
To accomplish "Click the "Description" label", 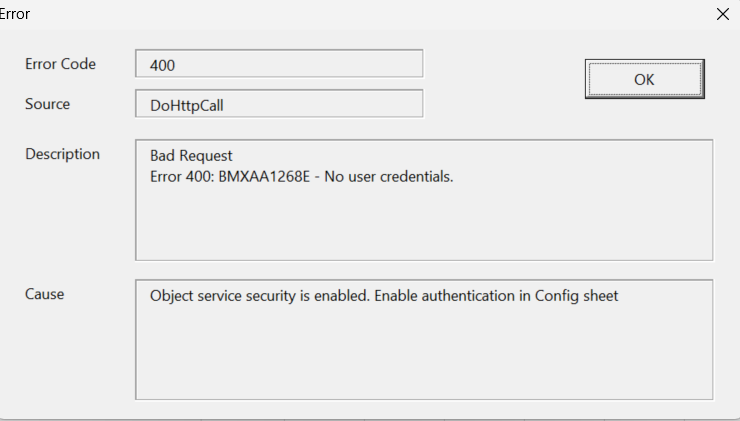I will [62, 154].
